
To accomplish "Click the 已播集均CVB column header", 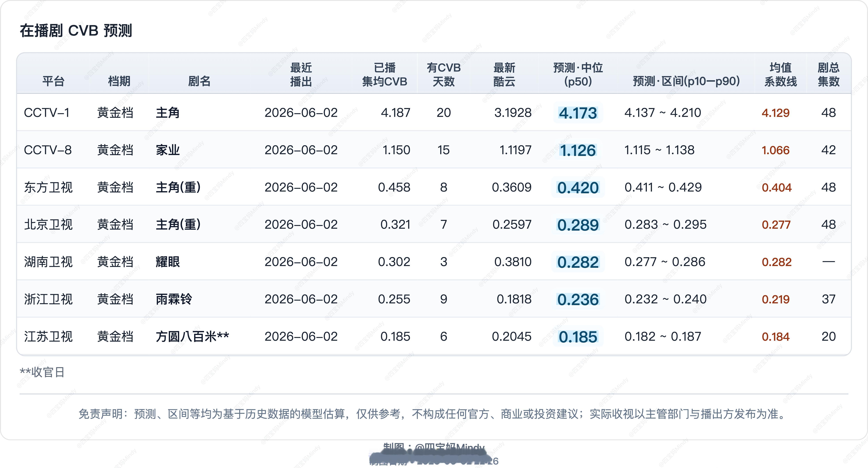I will click(385, 74).
